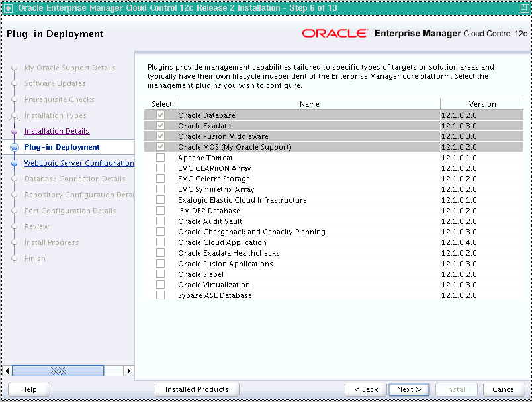The width and height of the screenshot is (532, 402).
Task: Click the sidebar horizontal scrollbar thumb
Action: click(x=58, y=371)
